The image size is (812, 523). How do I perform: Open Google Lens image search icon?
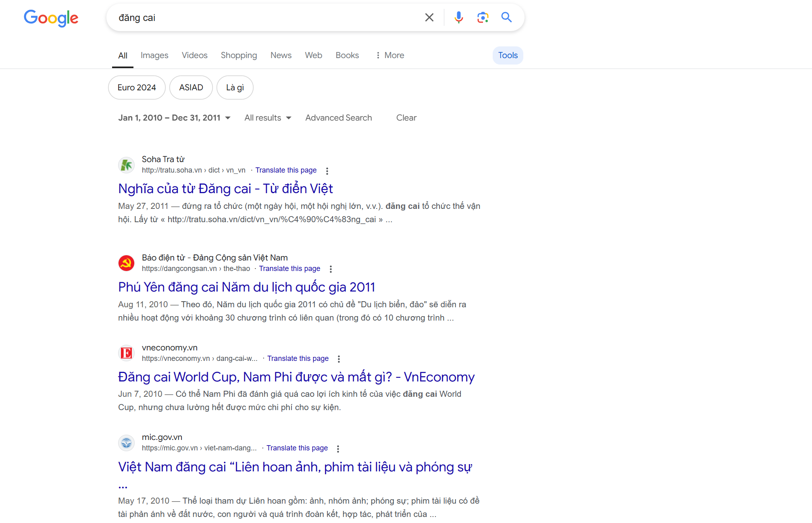(483, 17)
